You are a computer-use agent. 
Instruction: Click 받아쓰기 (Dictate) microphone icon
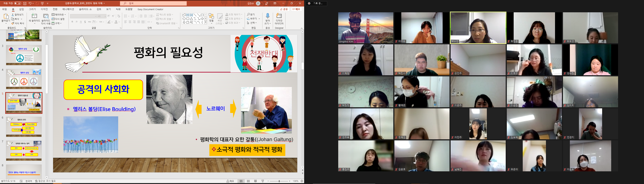(x=268, y=16)
